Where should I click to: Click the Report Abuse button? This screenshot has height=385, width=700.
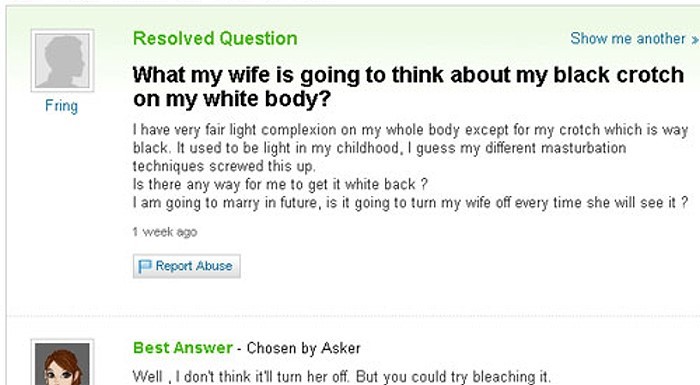[x=187, y=266]
